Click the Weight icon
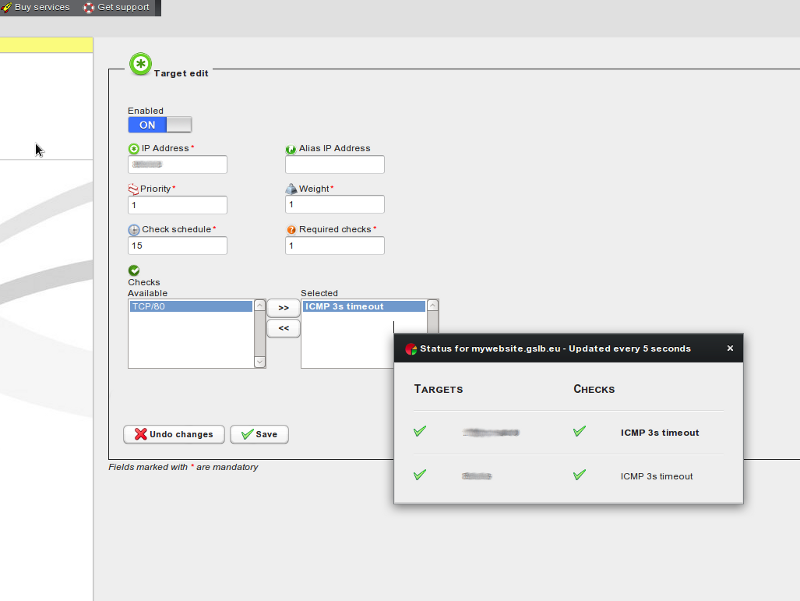Viewport: 800px width, 601px height. tap(291, 189)
